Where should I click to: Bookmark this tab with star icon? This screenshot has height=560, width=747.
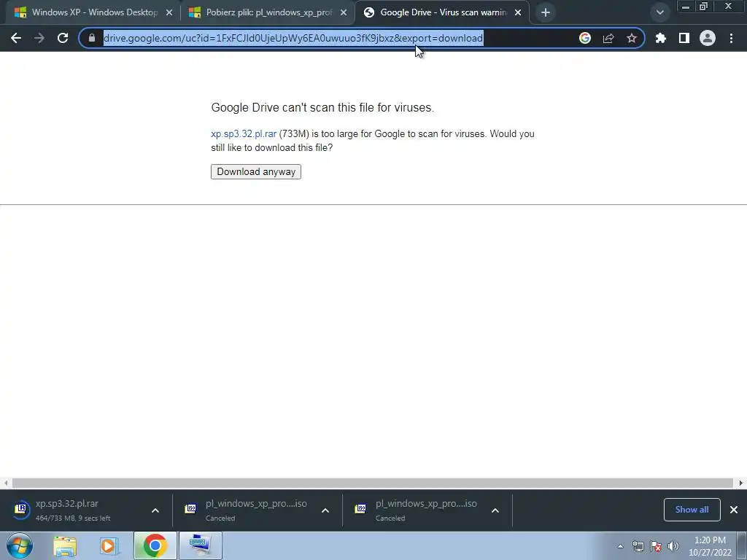tap(631, 38)
